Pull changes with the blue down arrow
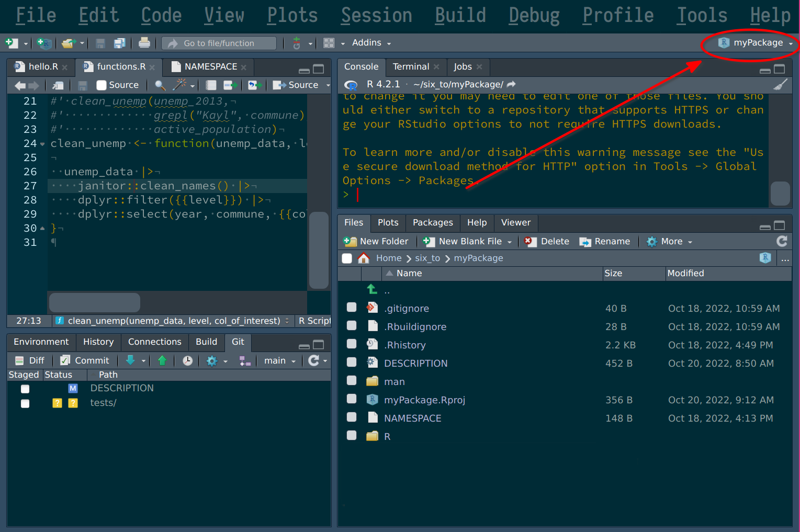 point(130,360)
